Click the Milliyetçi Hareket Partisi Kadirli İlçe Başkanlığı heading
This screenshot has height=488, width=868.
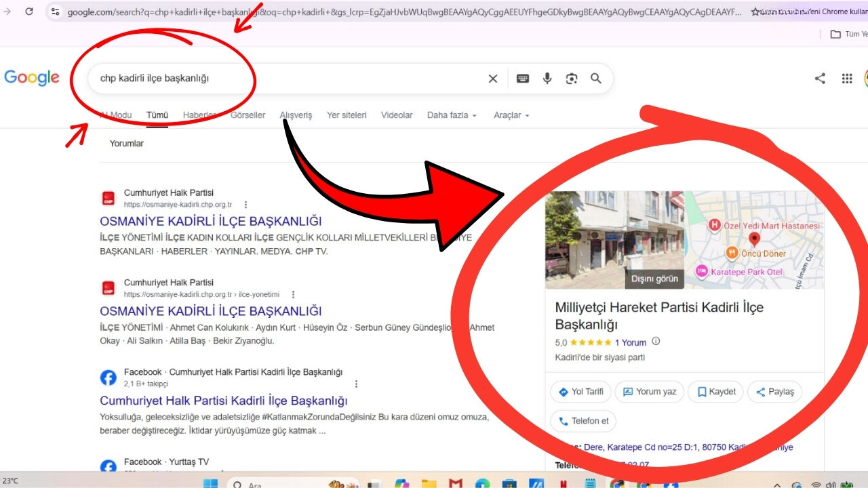click(659, 315)
